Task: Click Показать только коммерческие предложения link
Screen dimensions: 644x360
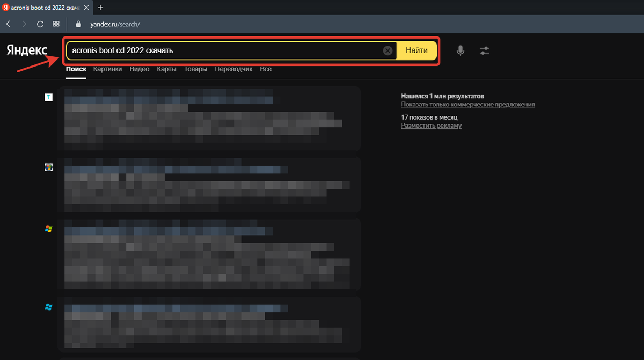Action: click(468, 104)
